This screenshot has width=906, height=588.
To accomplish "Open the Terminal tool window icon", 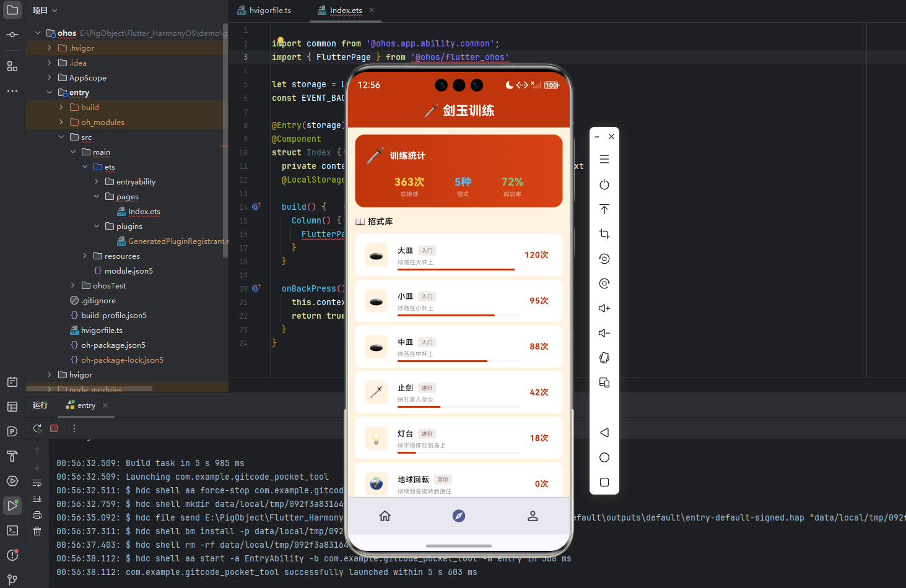I will [x=12, y=530].
